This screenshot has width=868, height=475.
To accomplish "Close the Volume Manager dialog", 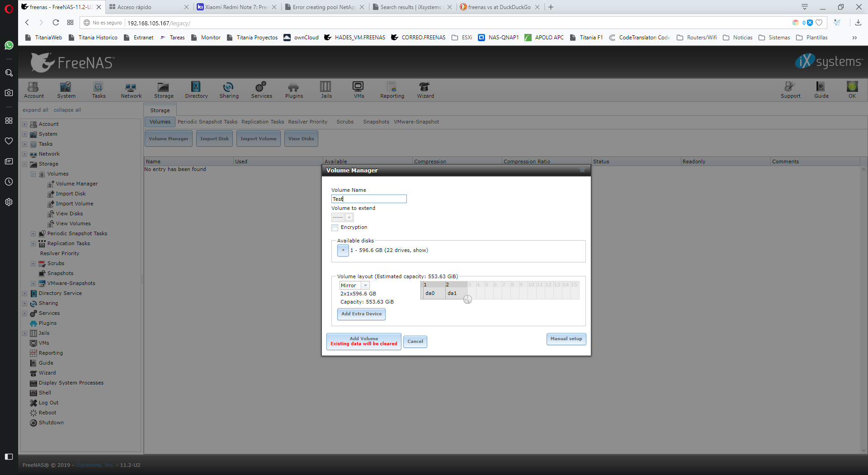I will click(582, 170).
